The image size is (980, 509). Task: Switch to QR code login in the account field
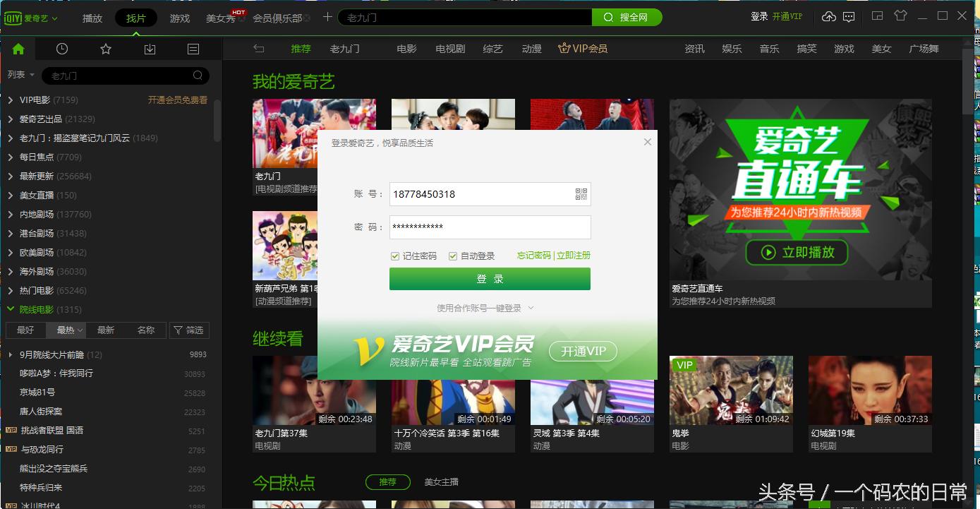(x=580, y=194)
